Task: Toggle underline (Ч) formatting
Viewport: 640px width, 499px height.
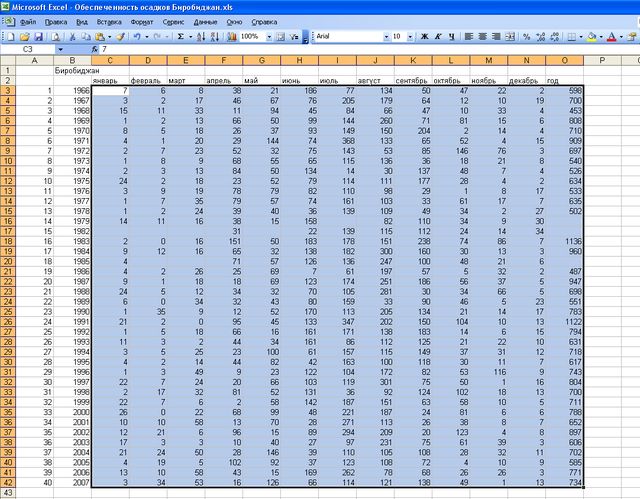Action: tap(452, 37)
